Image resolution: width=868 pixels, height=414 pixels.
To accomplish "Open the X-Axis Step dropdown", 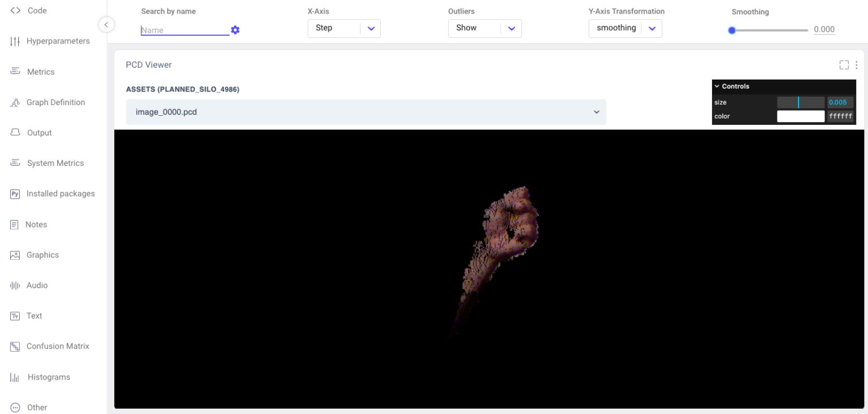I will (371, 28).
